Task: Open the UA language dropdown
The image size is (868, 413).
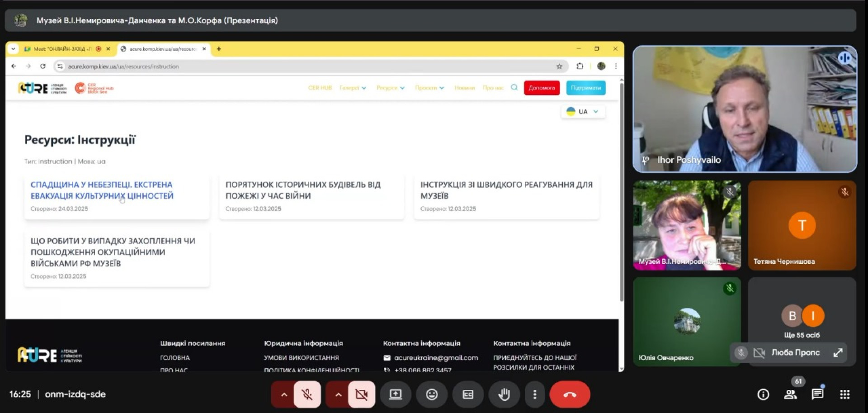Action: [583, 112]
